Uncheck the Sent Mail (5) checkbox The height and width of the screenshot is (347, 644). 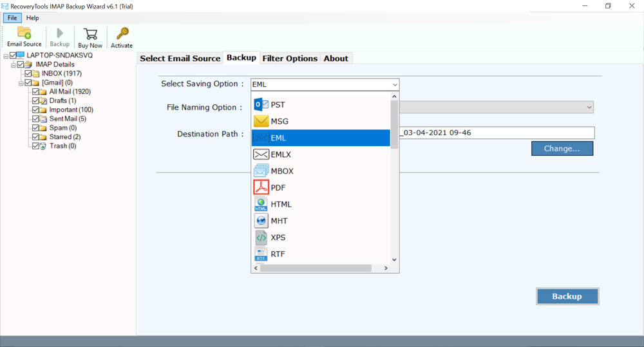[35, 118]
